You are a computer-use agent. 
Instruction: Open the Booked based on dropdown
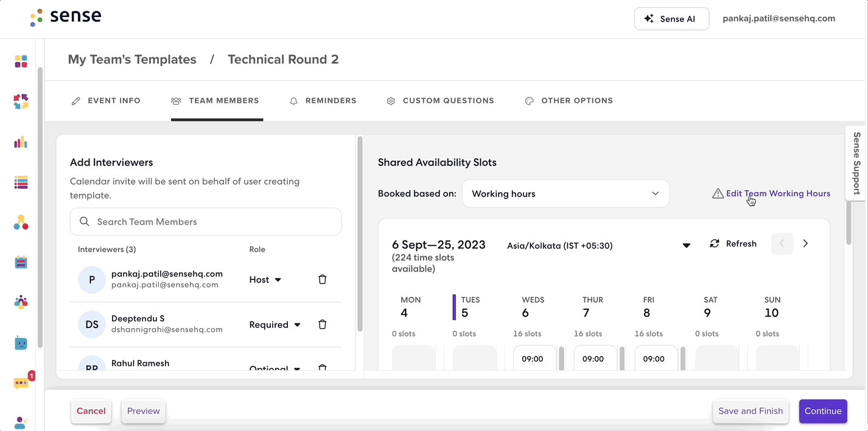565,194
